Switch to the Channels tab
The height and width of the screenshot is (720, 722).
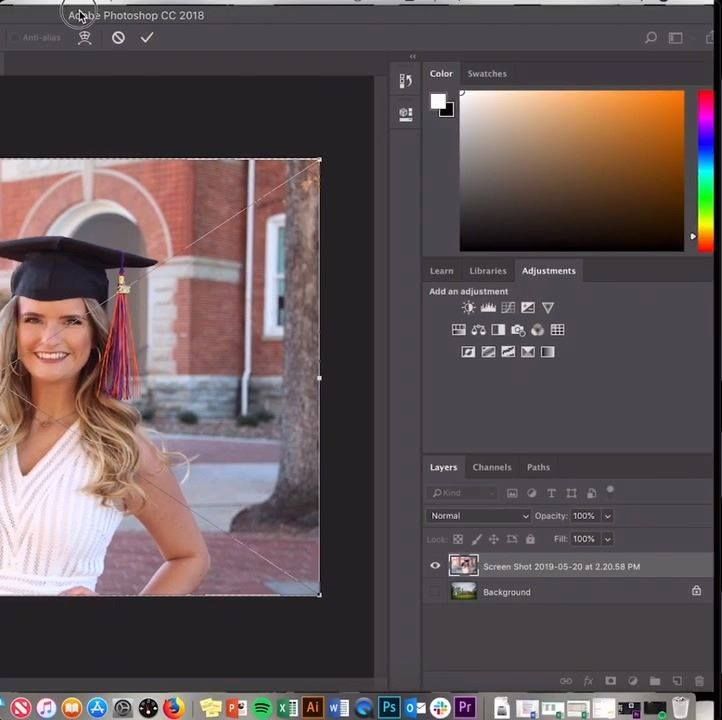pyautogui.click(x=492, y=467)
